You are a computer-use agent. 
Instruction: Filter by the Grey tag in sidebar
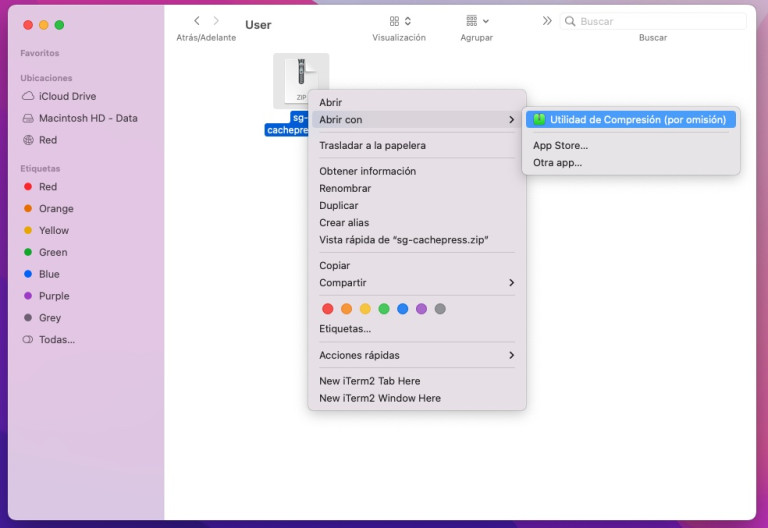(x=42, y=318)
